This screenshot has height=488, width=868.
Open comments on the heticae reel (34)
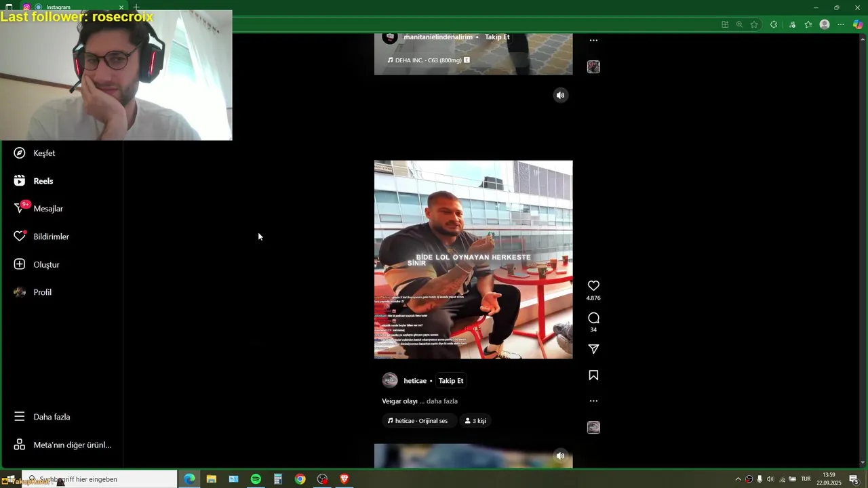(593, 318)
